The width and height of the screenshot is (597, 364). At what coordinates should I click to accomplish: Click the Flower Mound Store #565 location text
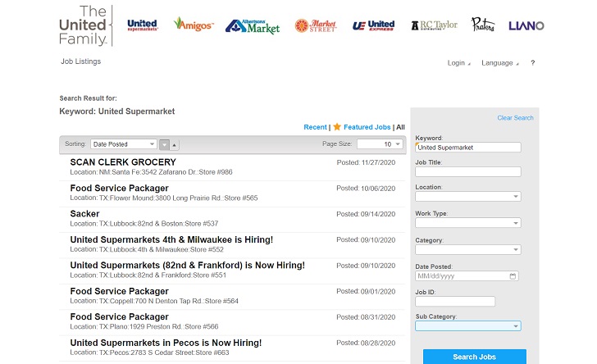[164, 198]
